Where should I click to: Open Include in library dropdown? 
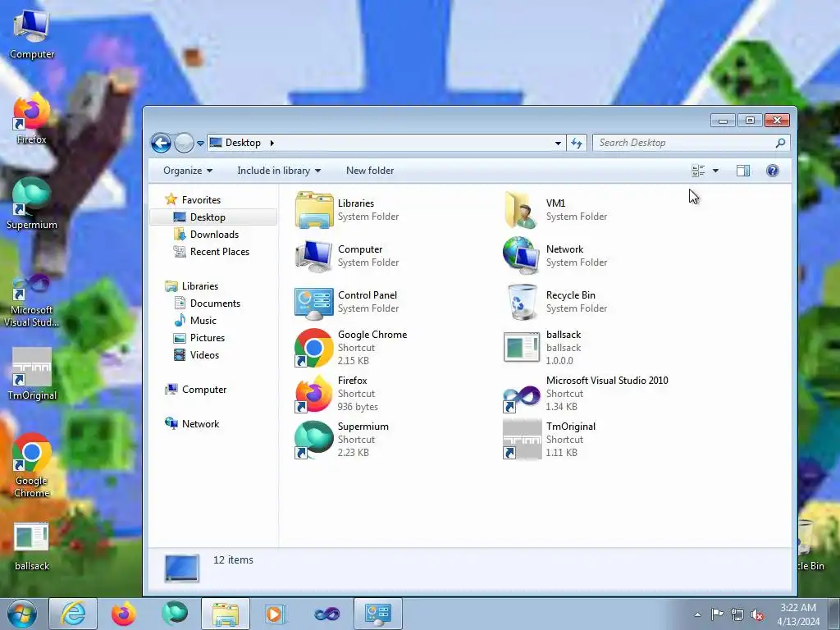coord(279,171)
